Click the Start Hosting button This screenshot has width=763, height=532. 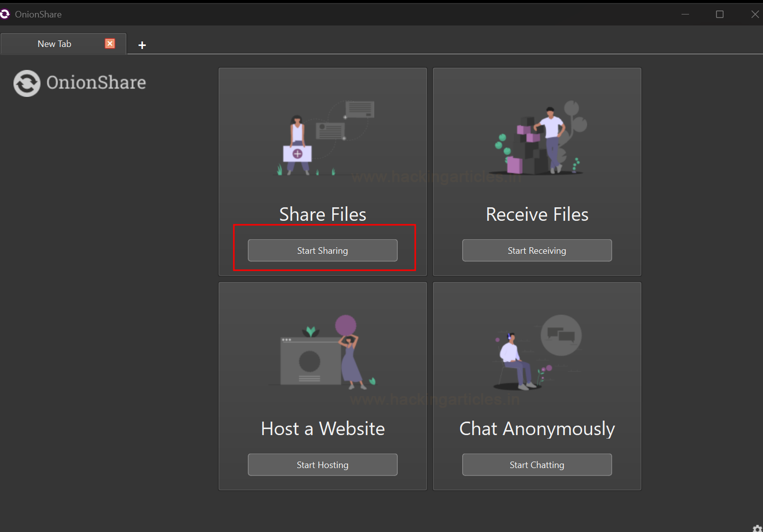point(323,465)
